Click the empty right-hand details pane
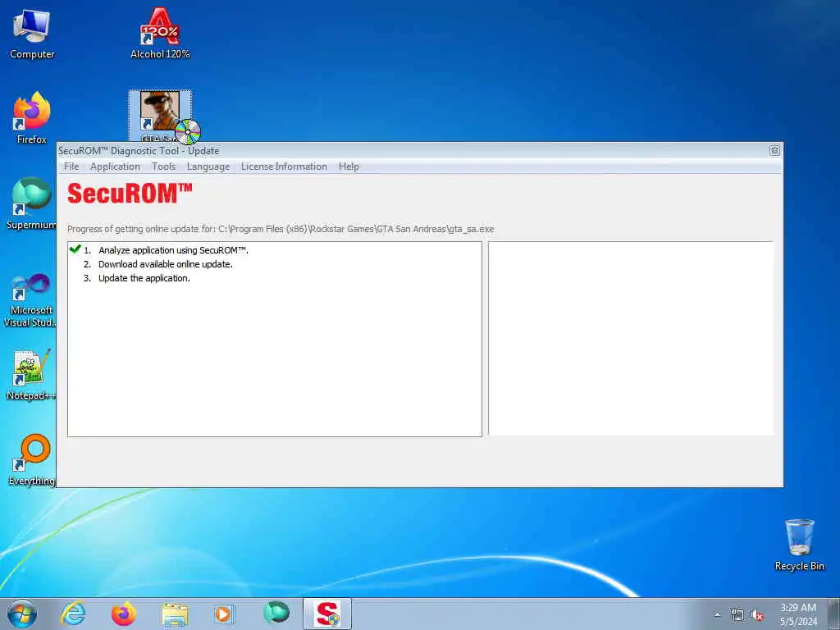This screenshot has width=840, height=630. [631, 339]
